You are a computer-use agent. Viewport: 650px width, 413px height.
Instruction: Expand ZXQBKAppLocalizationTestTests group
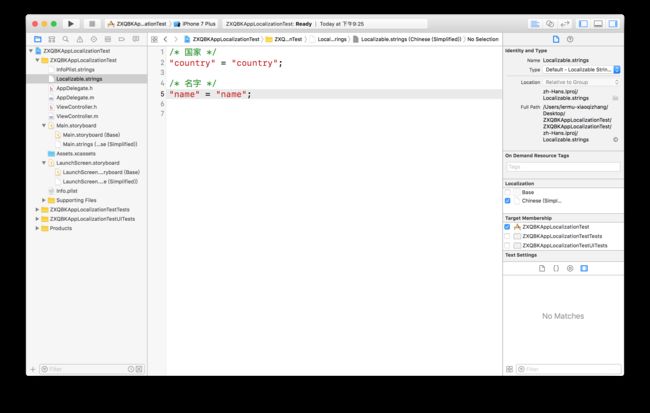[37, 209]
